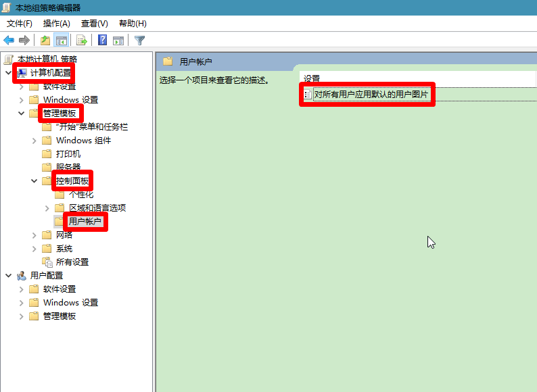537x392 pixels.
Task: Expand the Windows 组件 node
Action: [x=34, y=141]
